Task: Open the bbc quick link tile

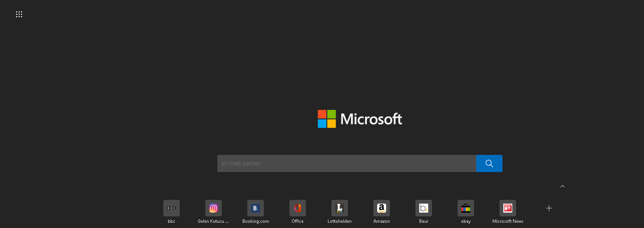Action: (172, 208)
